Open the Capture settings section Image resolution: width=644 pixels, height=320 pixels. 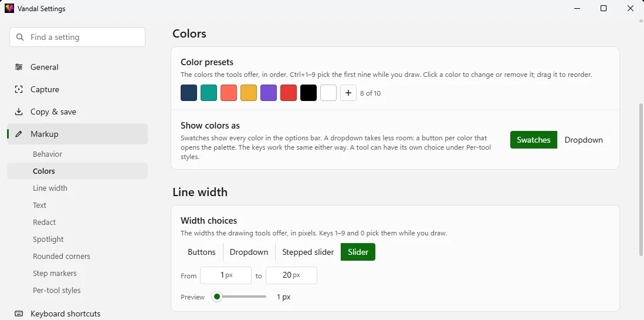pyautogui.click(x=77, y=89)
